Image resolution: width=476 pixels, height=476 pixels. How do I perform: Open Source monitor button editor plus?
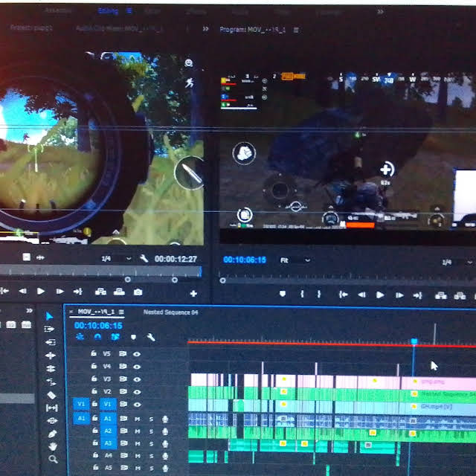(x=193, y=294)
